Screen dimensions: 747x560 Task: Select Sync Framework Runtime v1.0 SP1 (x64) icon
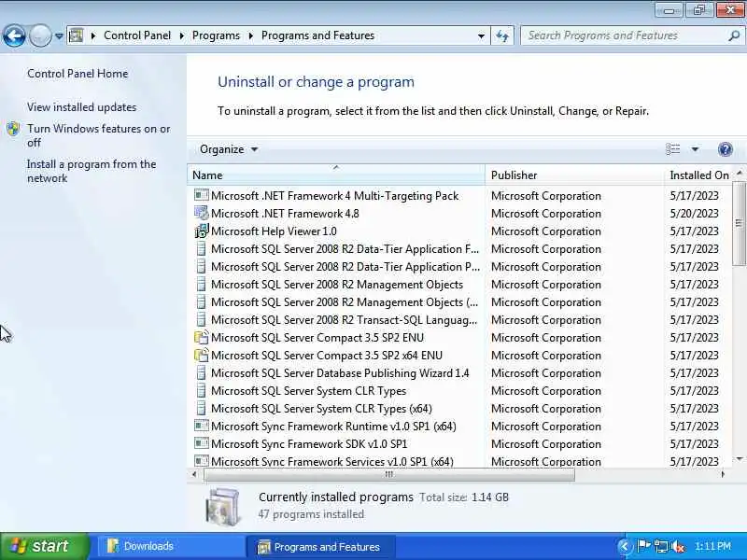coord(202,426)
